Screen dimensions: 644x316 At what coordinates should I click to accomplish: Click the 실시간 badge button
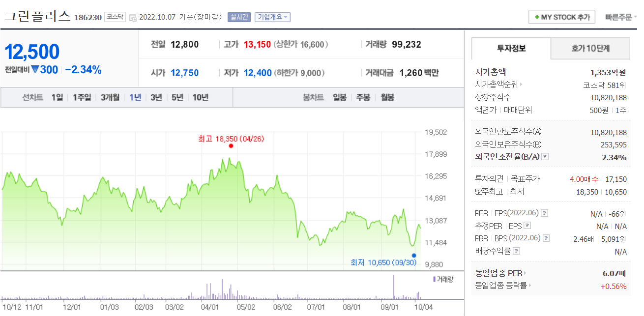(239, 17)
